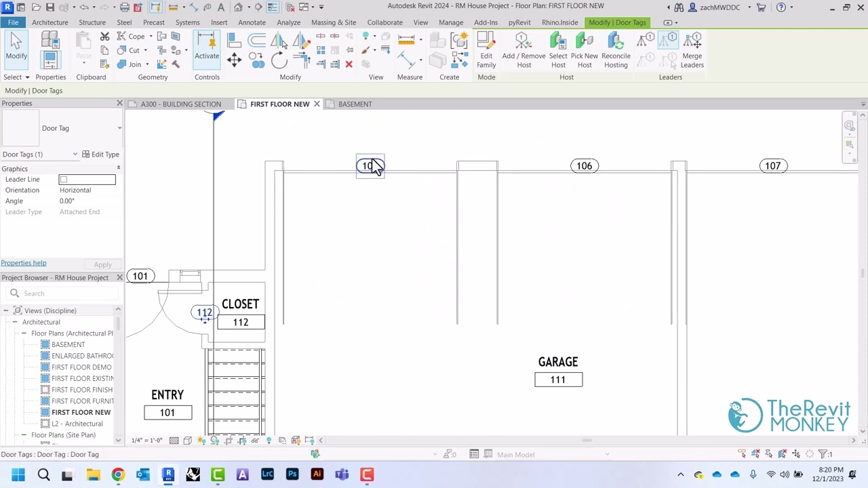This screenshot has width=868, height=488.
Task: Open the Cope geometry dropdown
Action: pos(151,37)
